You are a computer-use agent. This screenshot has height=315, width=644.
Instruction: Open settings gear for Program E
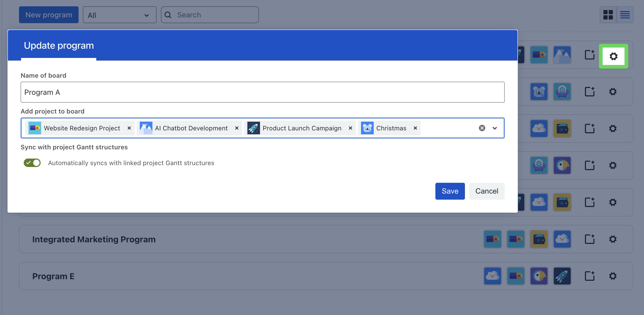613,276
